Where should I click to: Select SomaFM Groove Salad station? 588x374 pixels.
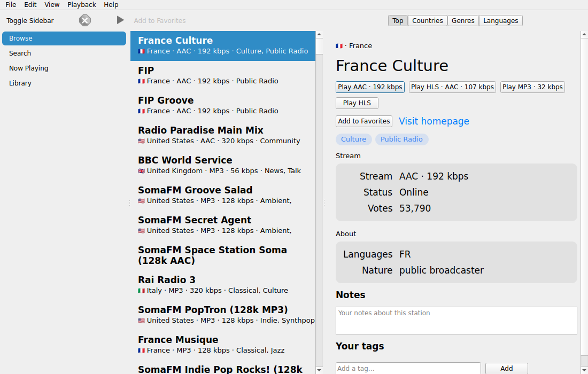(223, 196)
